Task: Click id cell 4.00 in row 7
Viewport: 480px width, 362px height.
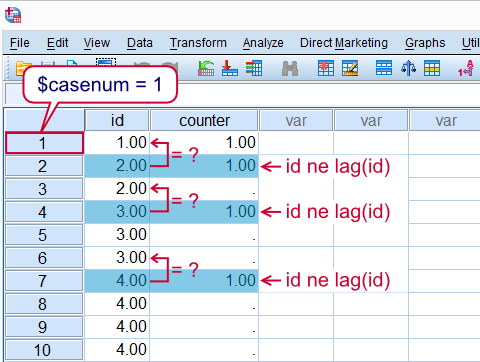Action: 117,281
